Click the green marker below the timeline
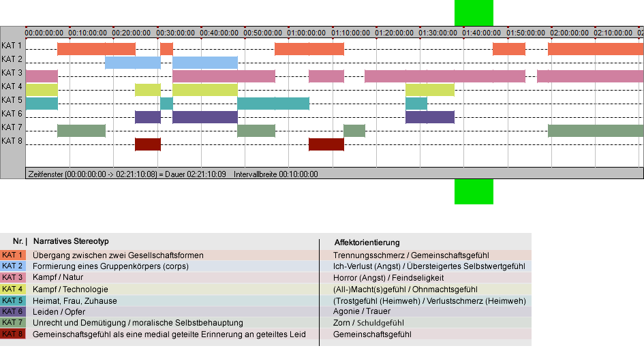Viewport: 644px width, 361px height. click(x=474, y=192)
